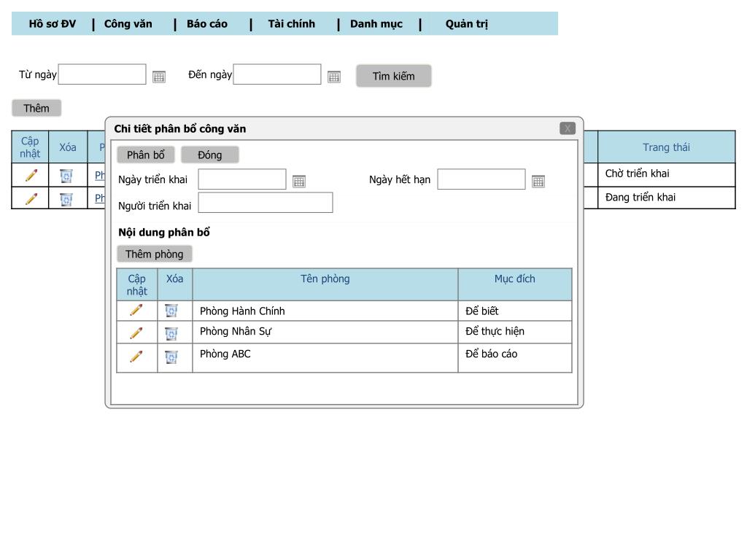Edit the Phòng ABC row with the pencil icon
747x560 pixels.
pos(136,356)
